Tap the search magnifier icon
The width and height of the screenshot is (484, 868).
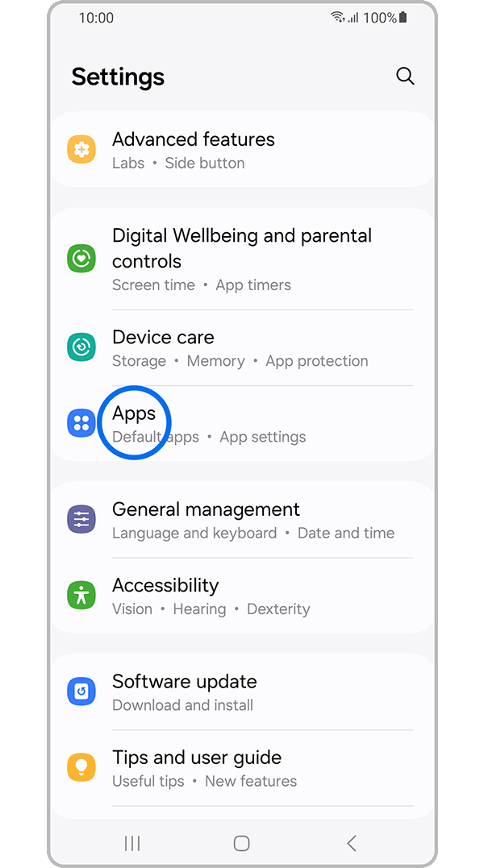click(x=406, y=77)
